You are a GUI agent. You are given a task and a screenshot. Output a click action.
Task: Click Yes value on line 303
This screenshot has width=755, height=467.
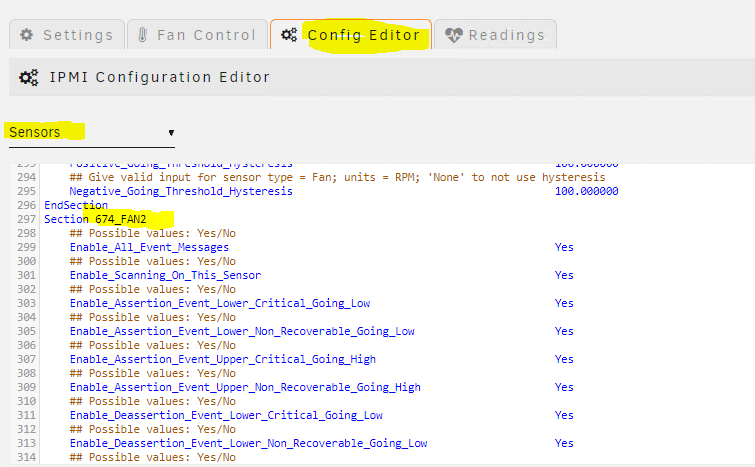564,303
